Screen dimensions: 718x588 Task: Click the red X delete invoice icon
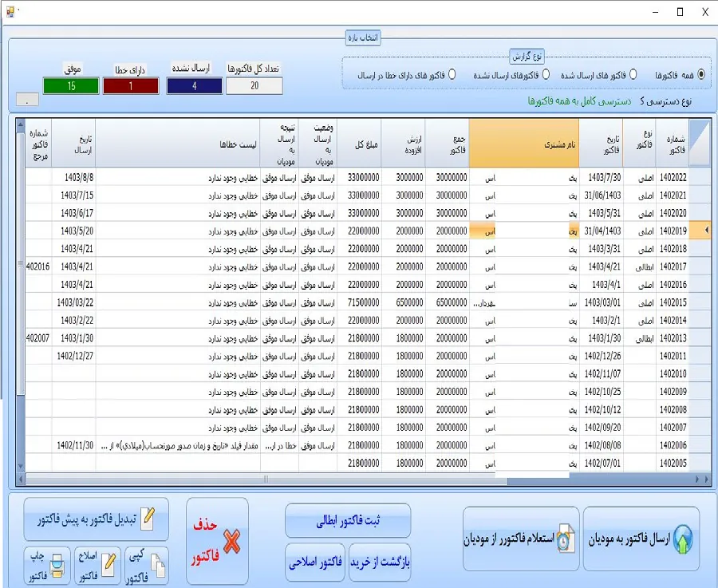(x=232, y=543)
